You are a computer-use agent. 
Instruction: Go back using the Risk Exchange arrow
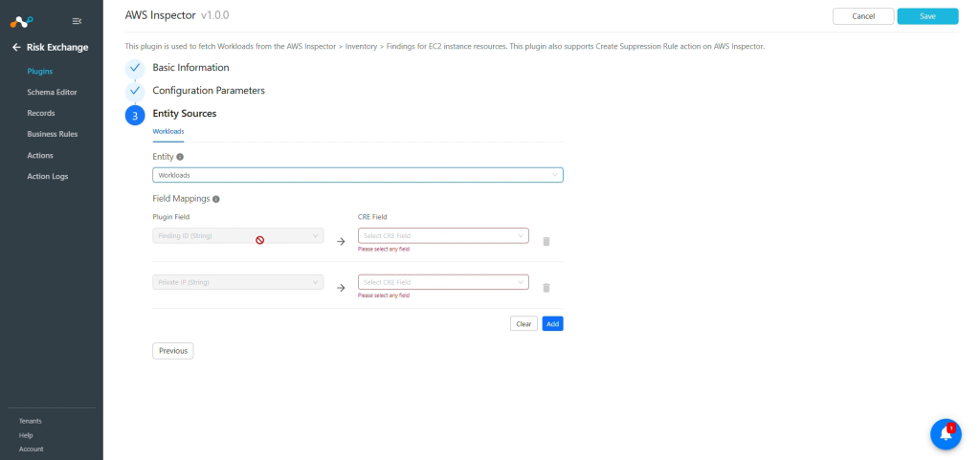point(16,48)
